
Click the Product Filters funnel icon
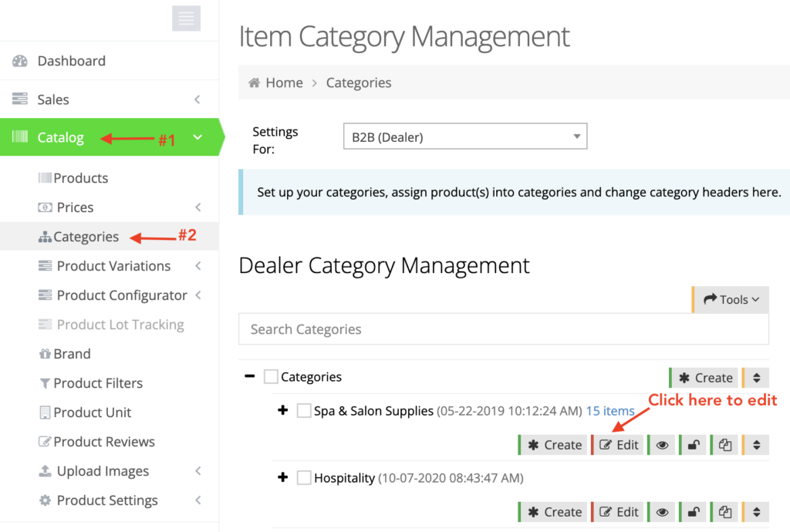(x=45, y=383)
